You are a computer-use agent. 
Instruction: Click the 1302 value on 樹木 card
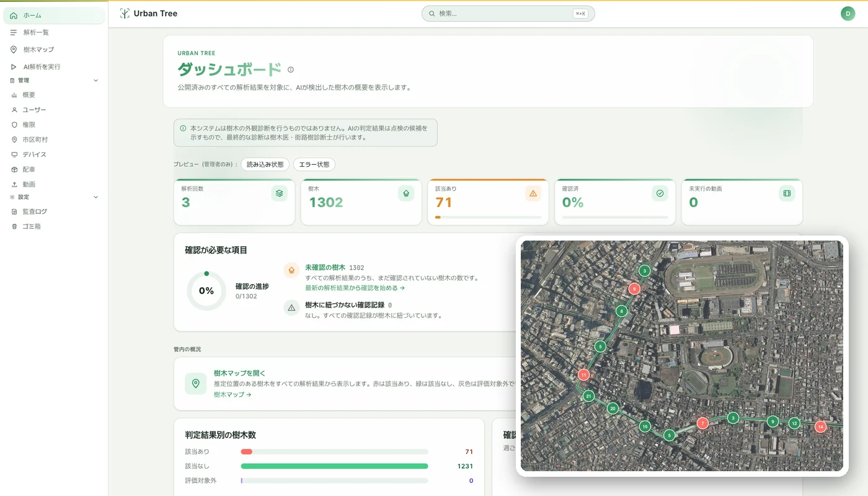[x=325, y=202]
